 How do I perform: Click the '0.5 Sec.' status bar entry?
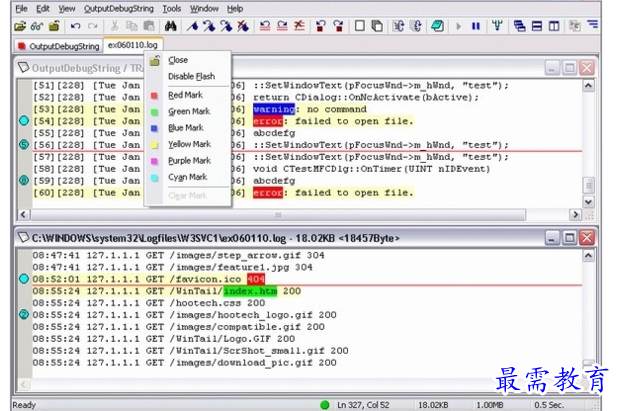(x=549, y=405)
